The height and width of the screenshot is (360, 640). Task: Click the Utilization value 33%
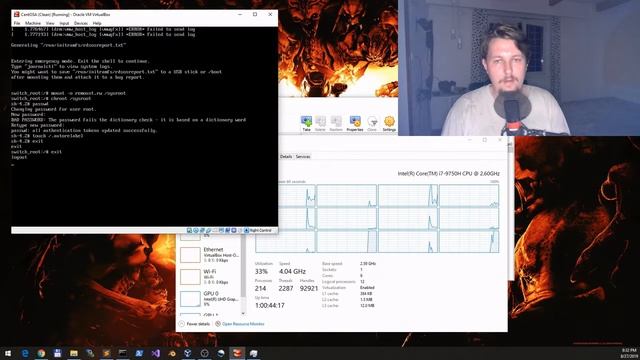click(x=261, y=271)
